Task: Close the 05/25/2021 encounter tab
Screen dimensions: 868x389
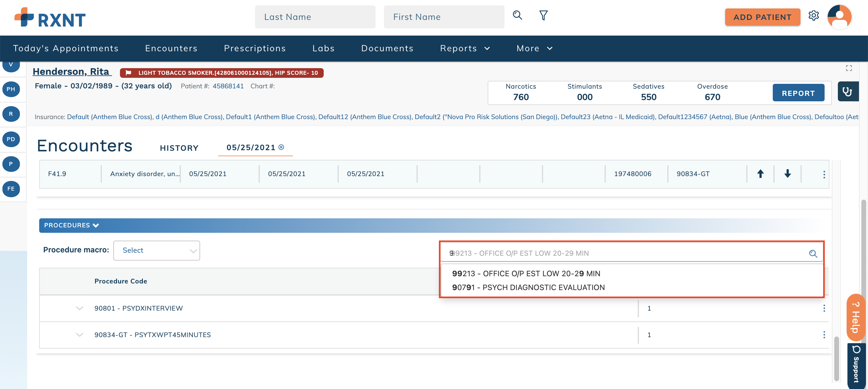Action: [281, 147]
